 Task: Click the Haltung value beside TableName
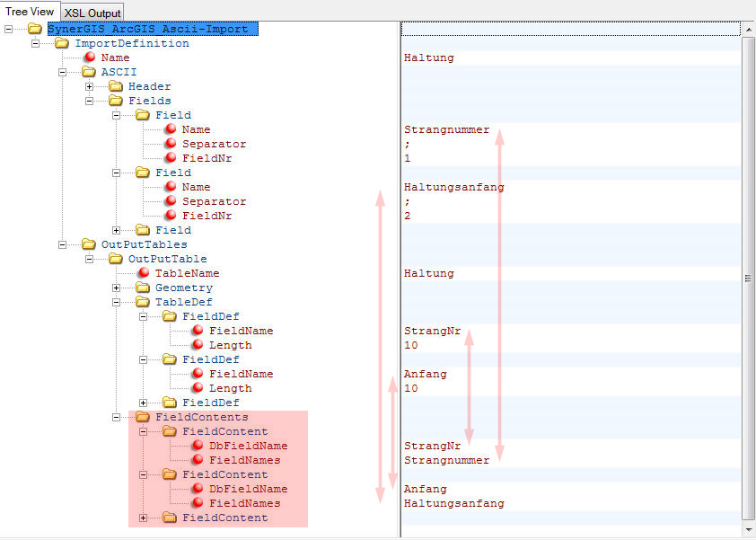coord(429,273)
